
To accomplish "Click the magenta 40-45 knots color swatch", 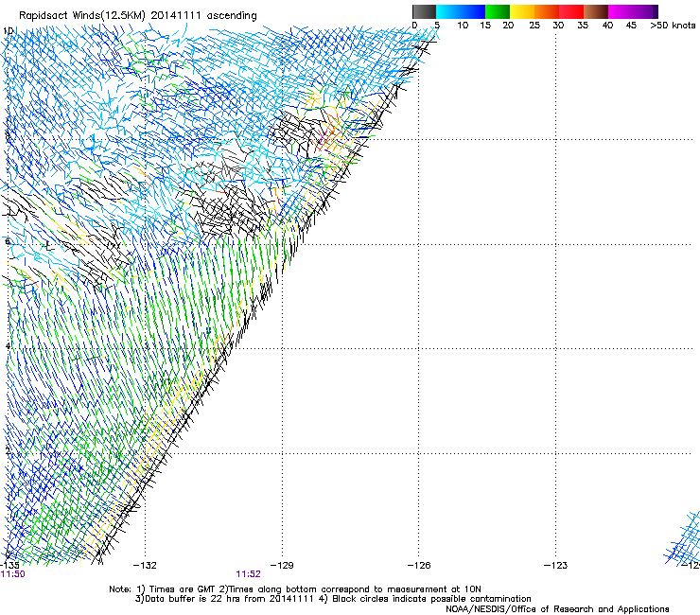I will 621,11.
